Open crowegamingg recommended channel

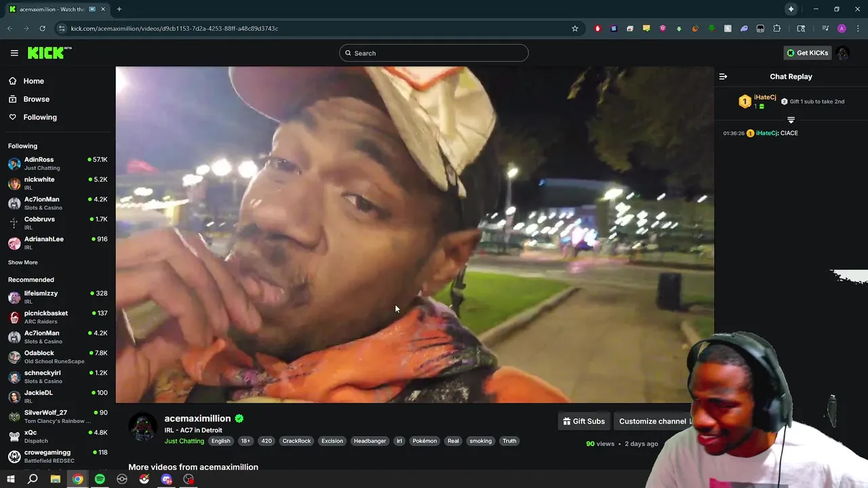point(58,456)
